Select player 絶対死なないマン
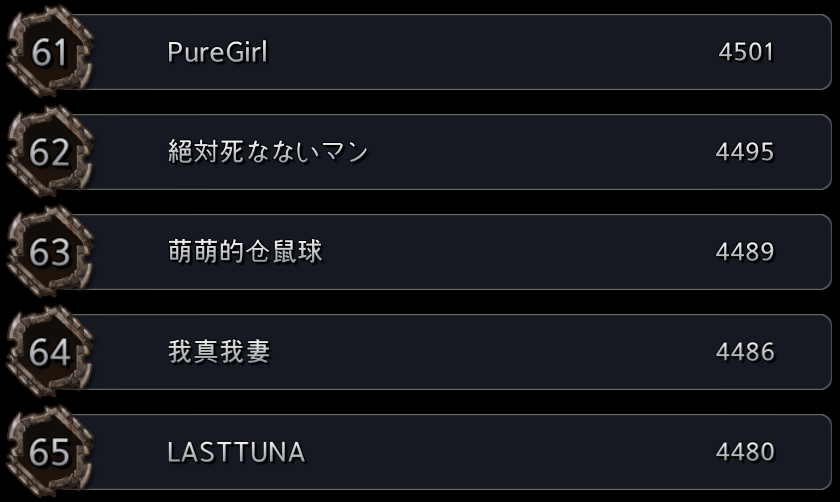This screenshot has width=840, height=502. pos(268,152)
